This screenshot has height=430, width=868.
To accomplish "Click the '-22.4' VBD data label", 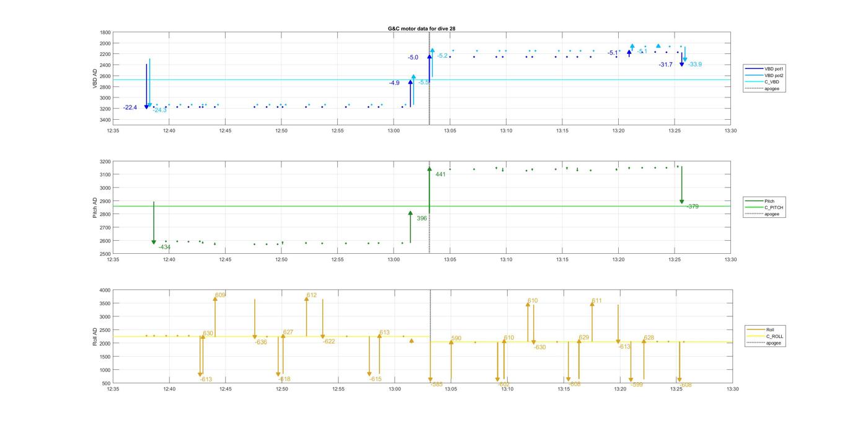I will [130, 107].
